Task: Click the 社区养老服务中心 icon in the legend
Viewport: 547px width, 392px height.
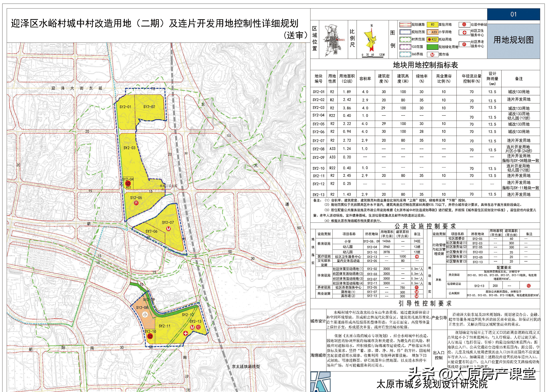Action: pos(464,44)
